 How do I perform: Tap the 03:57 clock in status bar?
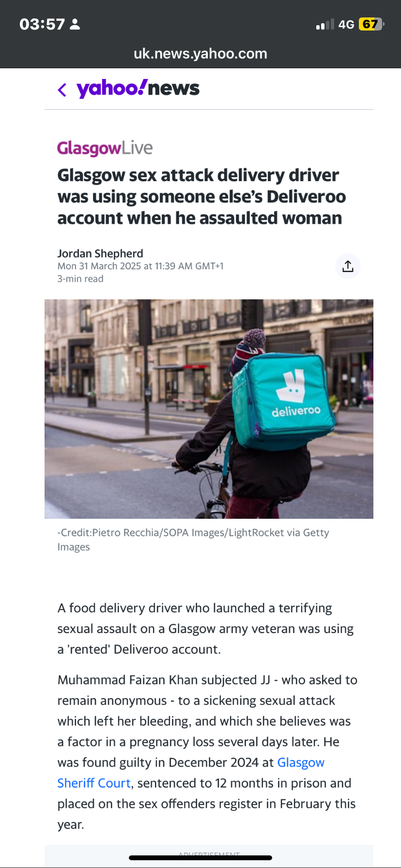42,24
